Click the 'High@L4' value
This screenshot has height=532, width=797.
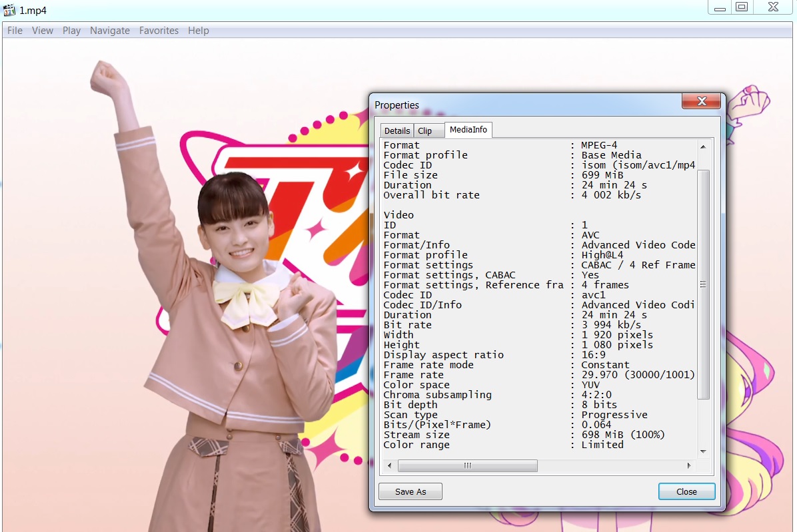pyautogui.click(x=602, y=255)
